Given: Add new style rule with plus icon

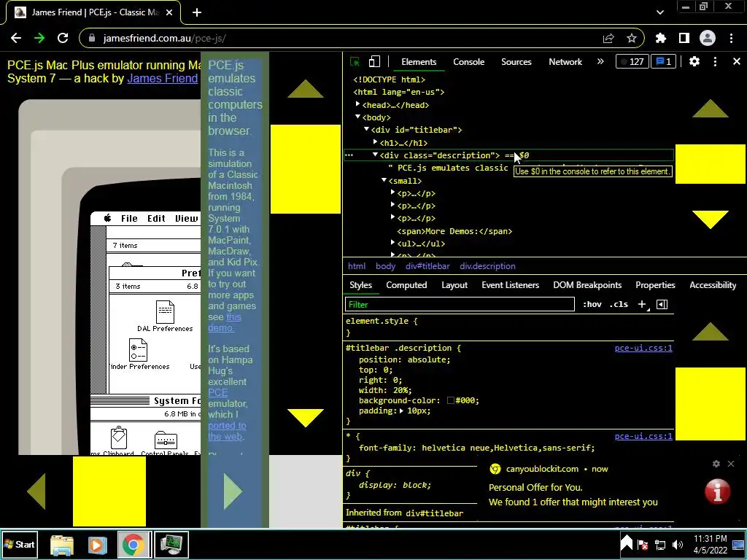Looking at the screenshot, I should click(x=643, y=305).
